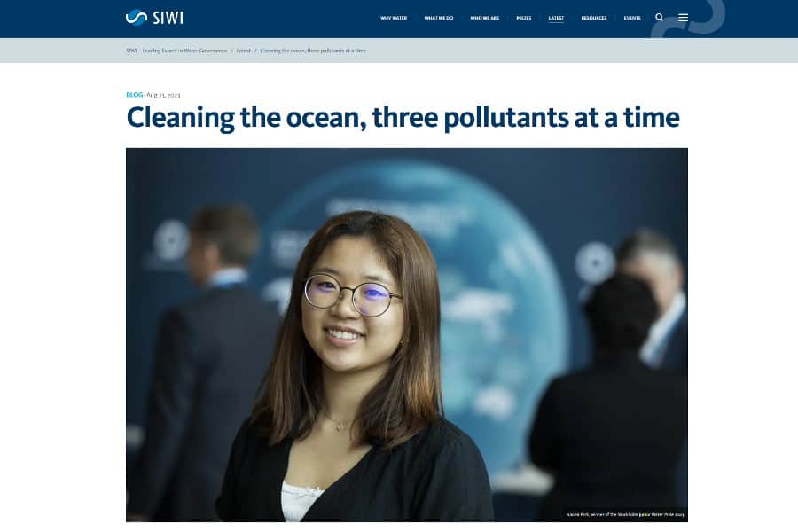Click the Latest breadcrumb link

click(x=243, y=51)
